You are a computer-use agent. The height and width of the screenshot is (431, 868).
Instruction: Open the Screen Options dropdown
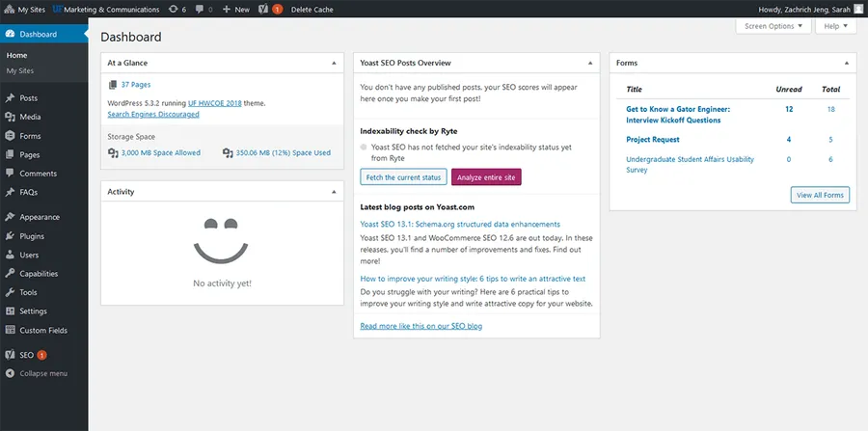pos(773,26)
